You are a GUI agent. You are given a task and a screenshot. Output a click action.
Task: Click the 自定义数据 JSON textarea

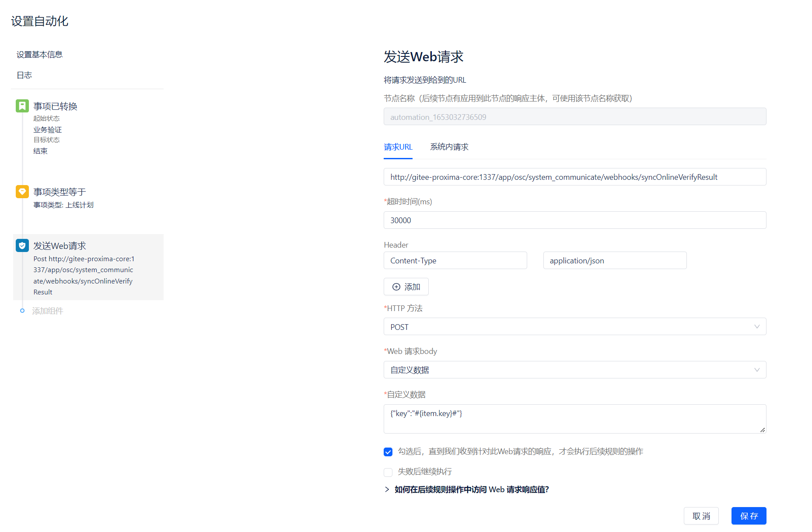pos(575,419)
